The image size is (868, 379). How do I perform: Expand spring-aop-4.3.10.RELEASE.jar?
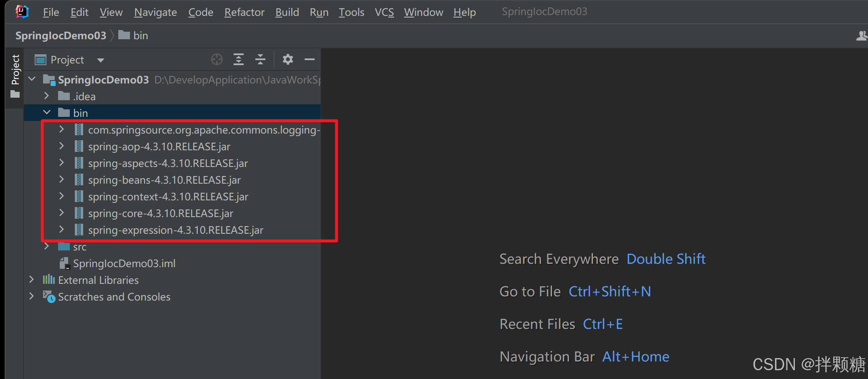62,146
